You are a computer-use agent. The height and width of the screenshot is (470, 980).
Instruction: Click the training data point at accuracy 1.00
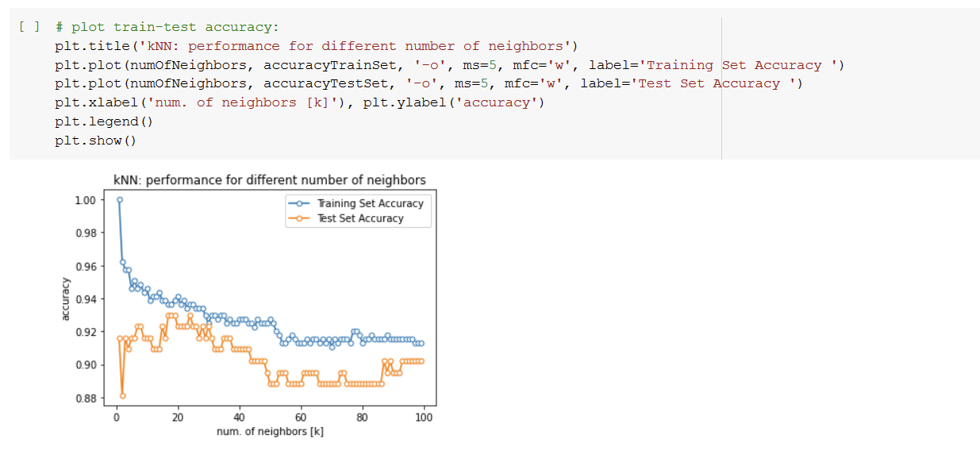tap(120, 200)
